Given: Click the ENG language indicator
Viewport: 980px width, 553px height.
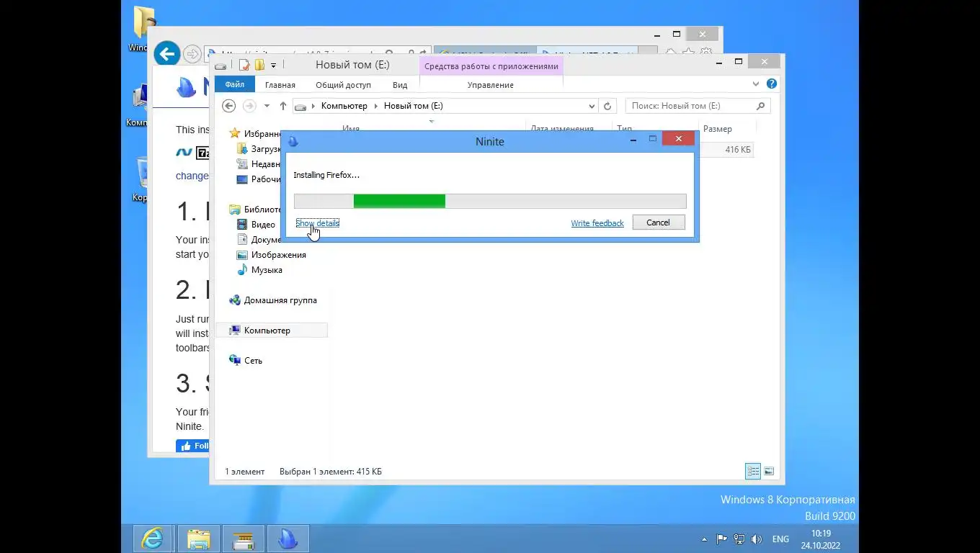Looking at the screenshot, I should pyautogui.click(x=780, y=539).
